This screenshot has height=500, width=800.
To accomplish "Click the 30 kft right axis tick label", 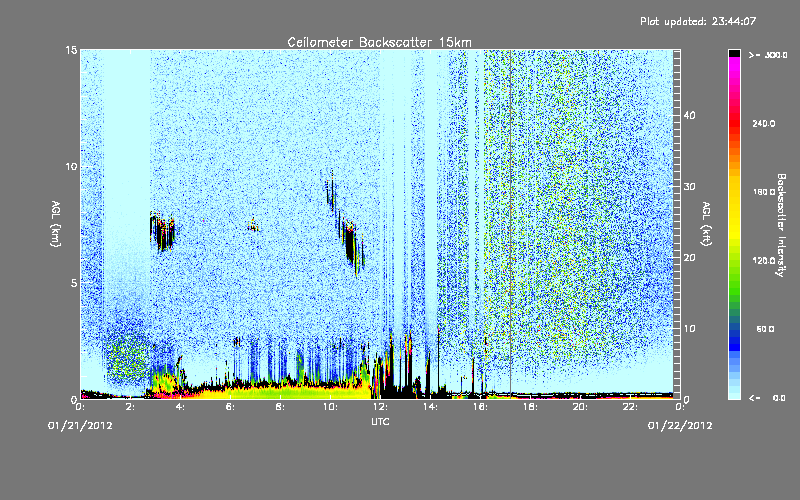I will point(689,187).
